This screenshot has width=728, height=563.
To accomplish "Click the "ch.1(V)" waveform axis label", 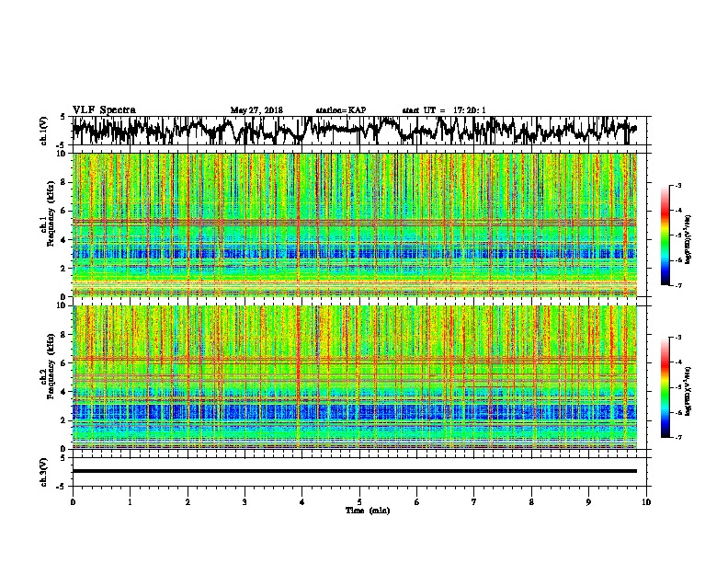I will [43, 131].
